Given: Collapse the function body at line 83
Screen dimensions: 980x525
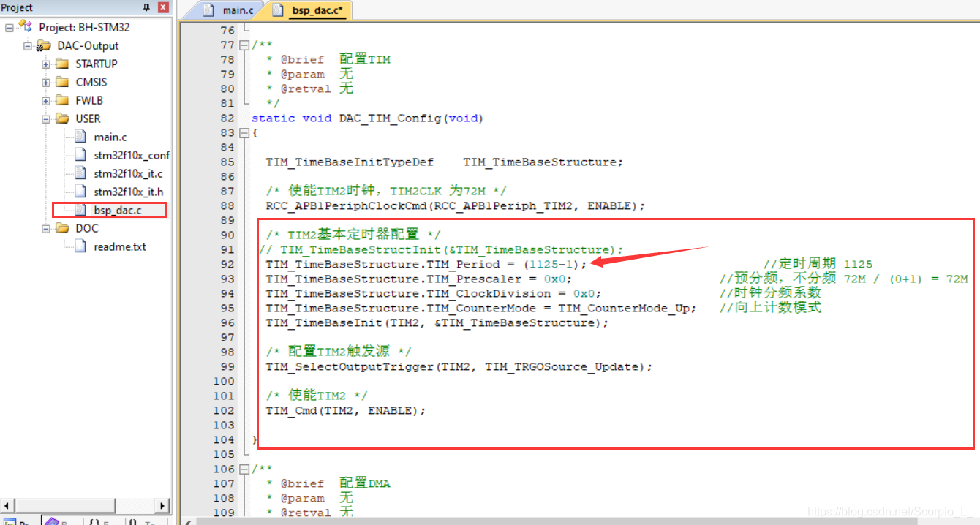Looking at the screenshot, I should (x=244, y=133).
